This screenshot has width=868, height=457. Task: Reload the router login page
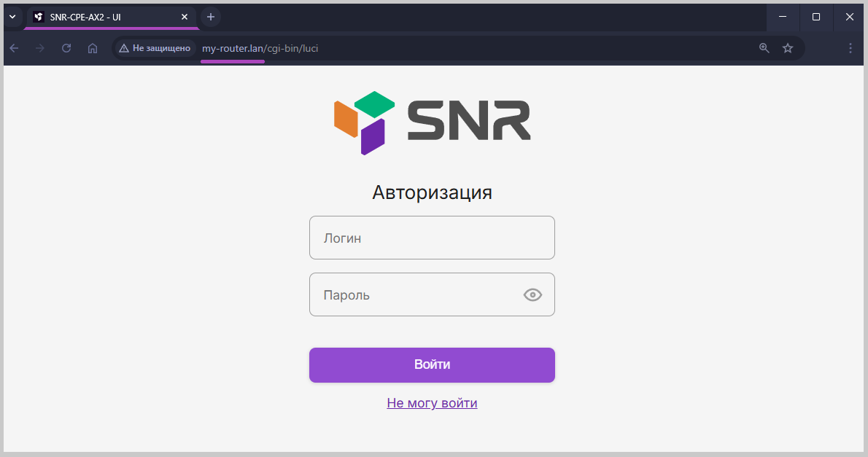(66, 48)
